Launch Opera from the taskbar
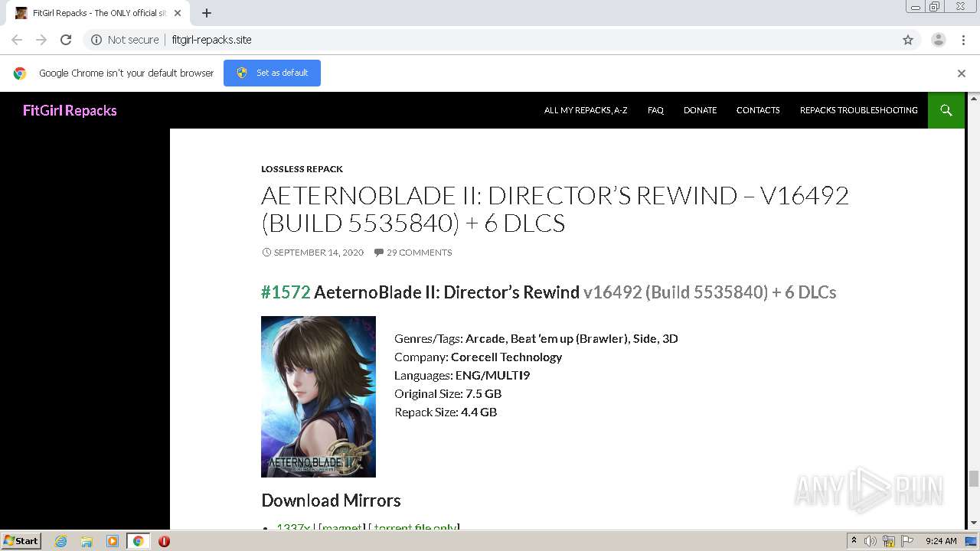The image size is (980, 551). tap(164, 541)
